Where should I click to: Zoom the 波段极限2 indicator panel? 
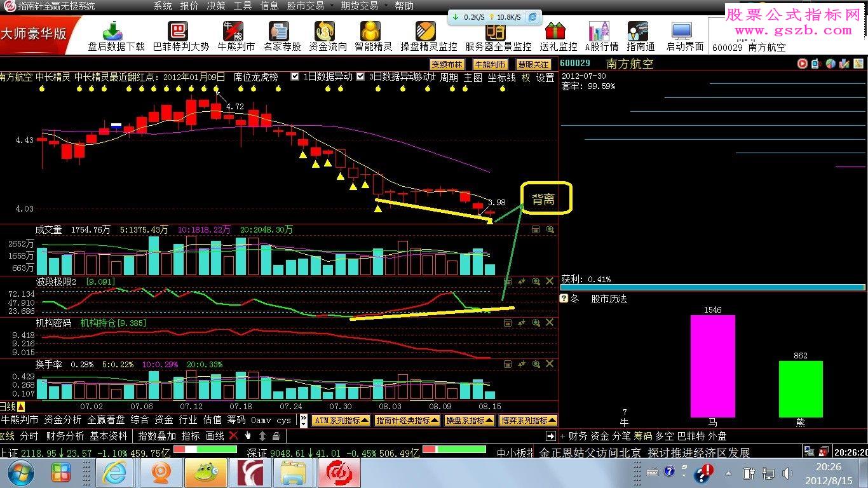click(536, 281)
